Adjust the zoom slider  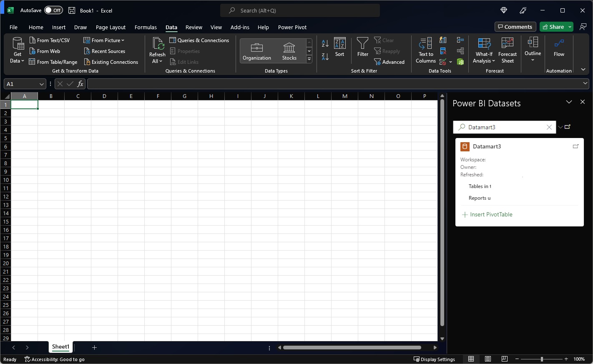pos(541,359)
